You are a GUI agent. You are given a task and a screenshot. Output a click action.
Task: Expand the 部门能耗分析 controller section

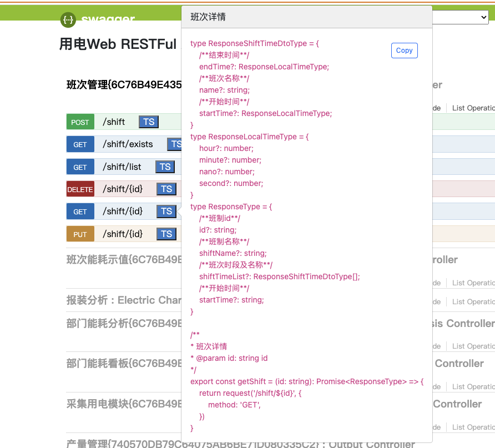124,323
